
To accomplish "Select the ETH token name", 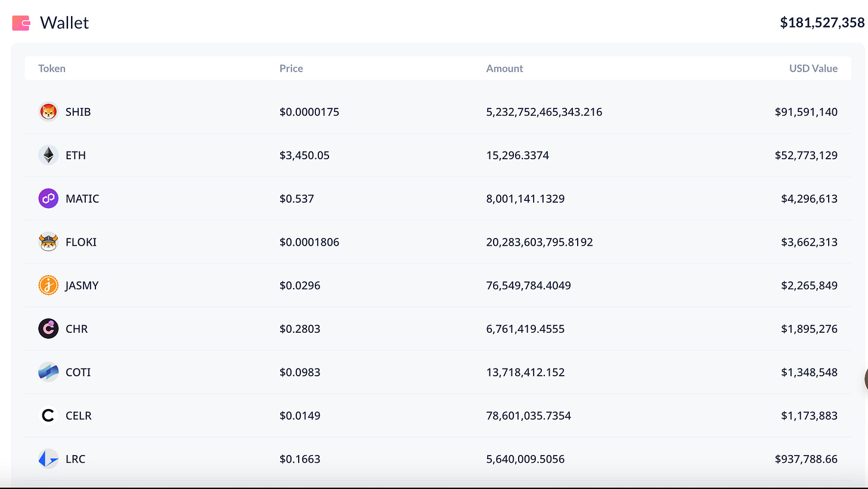I will point(76,155).
